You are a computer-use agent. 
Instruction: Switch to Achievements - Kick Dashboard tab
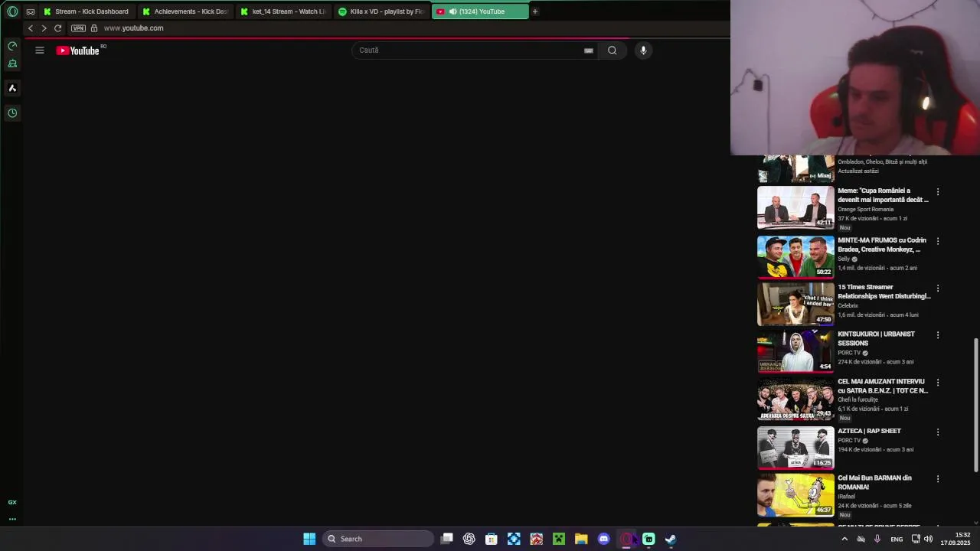pos(185,11)
